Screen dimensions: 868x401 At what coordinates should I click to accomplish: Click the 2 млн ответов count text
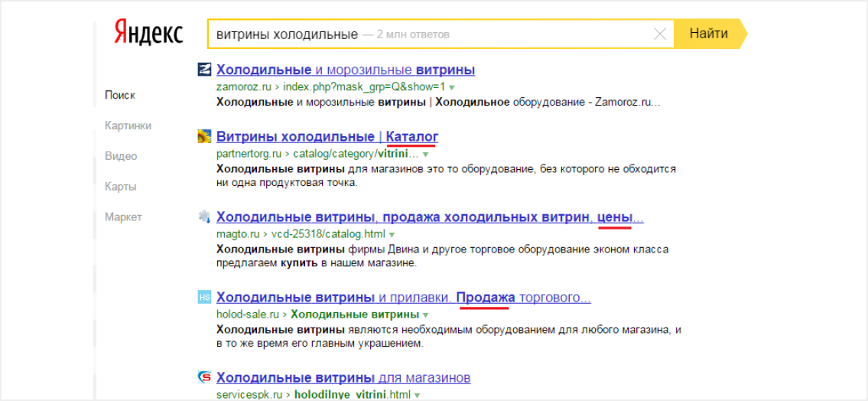click(413, 34)
